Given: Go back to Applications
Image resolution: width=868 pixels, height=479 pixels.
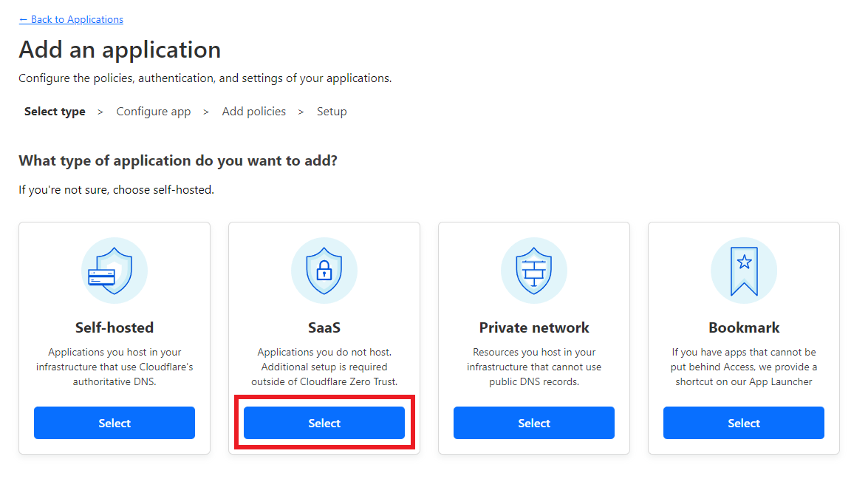Looking at the screenshot, I should tap(71, 19).
